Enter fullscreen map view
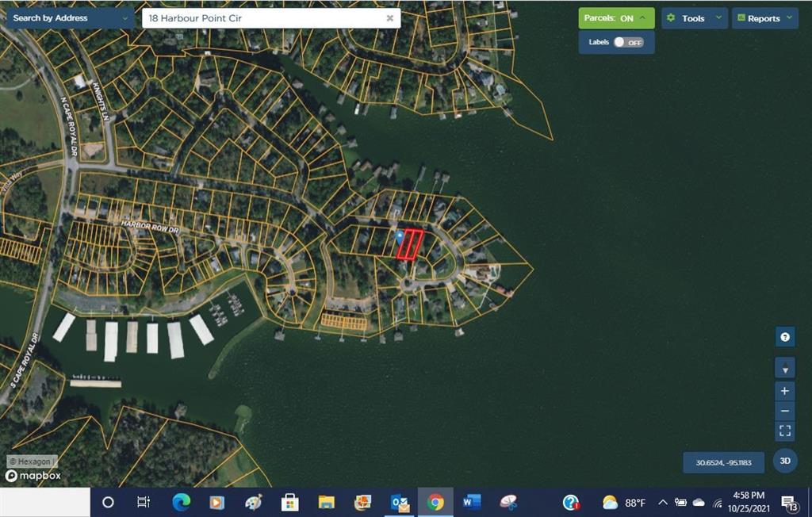This screenshot has width=812, height=517. 784,431
